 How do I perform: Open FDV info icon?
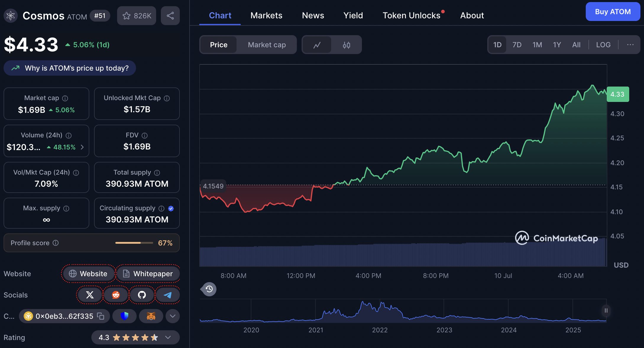145,136
